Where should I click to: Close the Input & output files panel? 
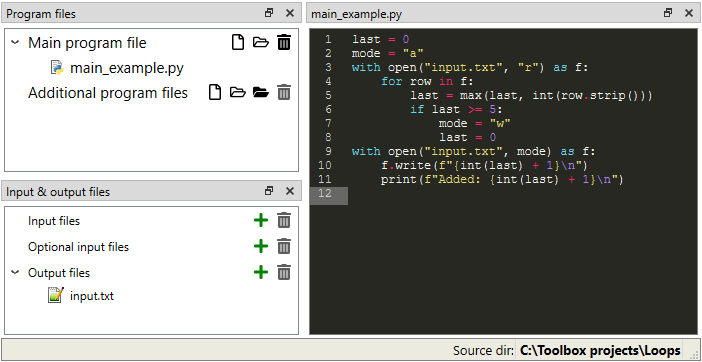click(x=290, y=192)
